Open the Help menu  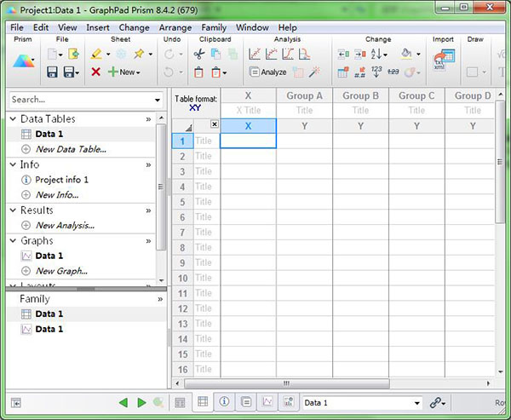[x=288, y=27]
